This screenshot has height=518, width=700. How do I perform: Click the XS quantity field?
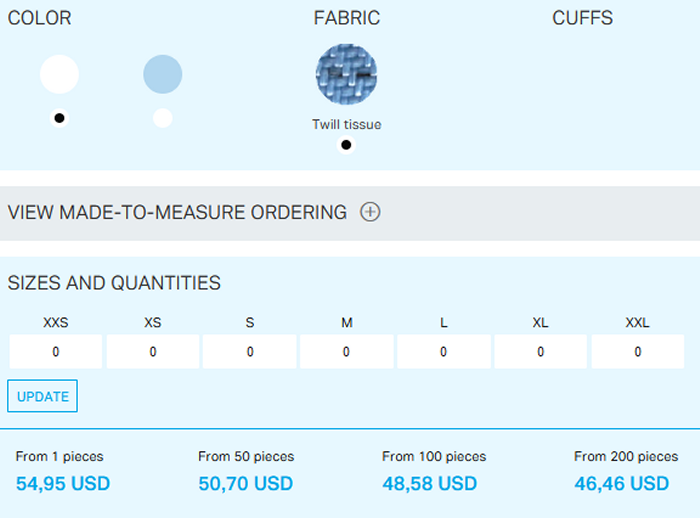153,352
